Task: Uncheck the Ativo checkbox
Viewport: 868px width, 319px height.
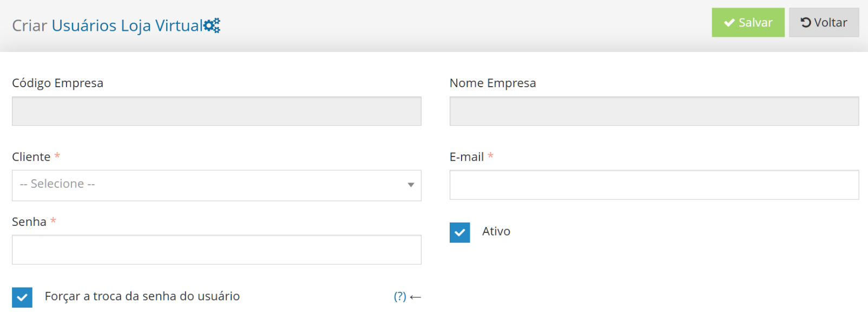Action: 459,232
